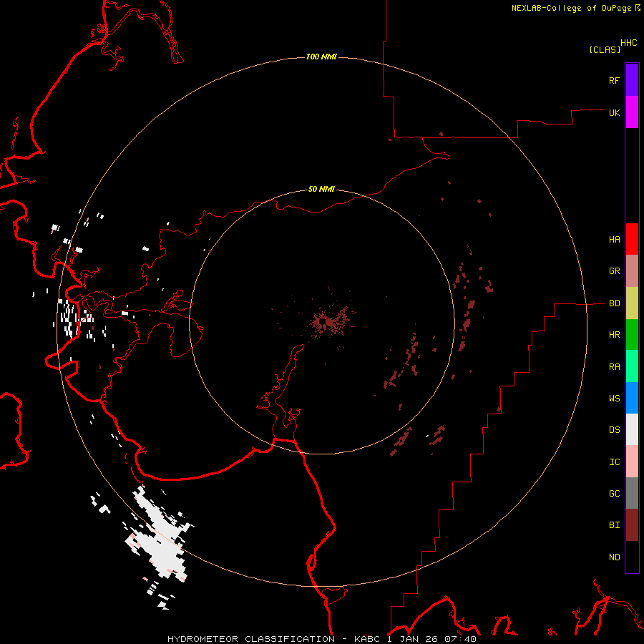Click the GC gray legend color block
644x644 pixels.
click(x=632, y=493)
